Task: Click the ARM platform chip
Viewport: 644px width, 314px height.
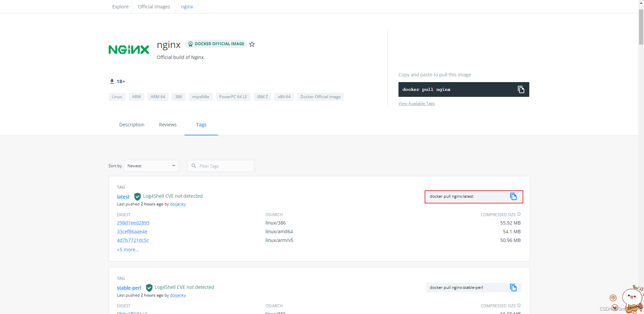Action: coord(137,97)
